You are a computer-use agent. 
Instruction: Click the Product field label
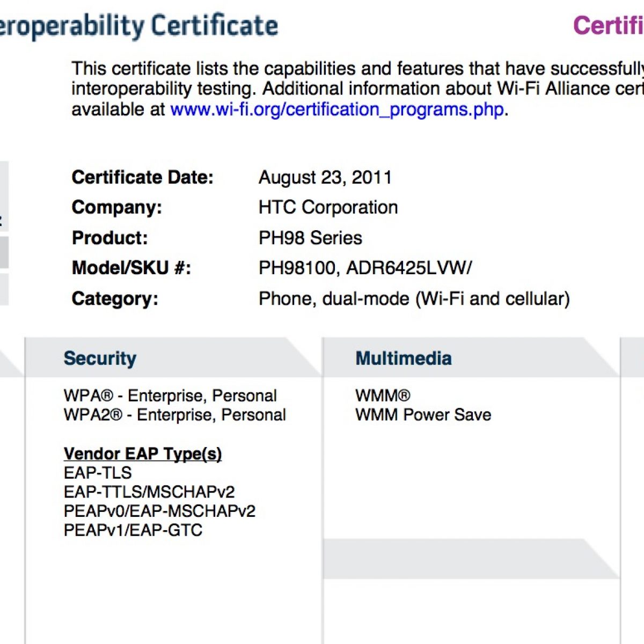[x=109, y=238]
